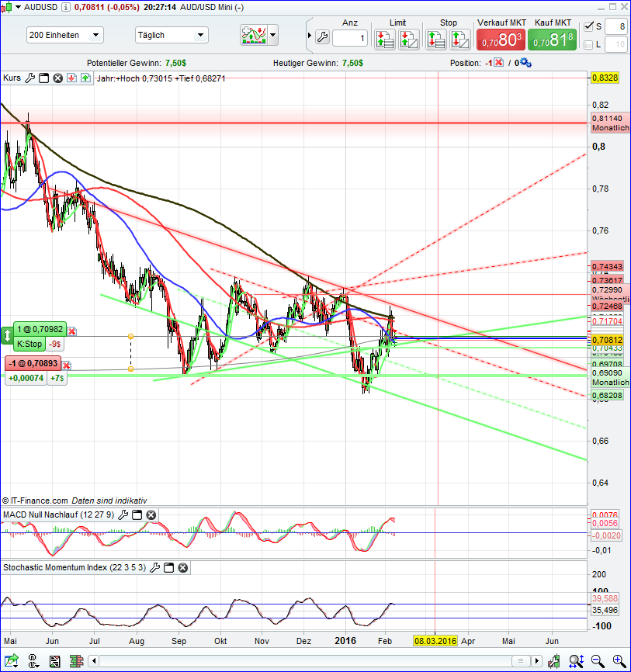Click the horizontal scrollbar left arrow
Viewport: 631px width, 672px height.
click(x=93, y=661)
